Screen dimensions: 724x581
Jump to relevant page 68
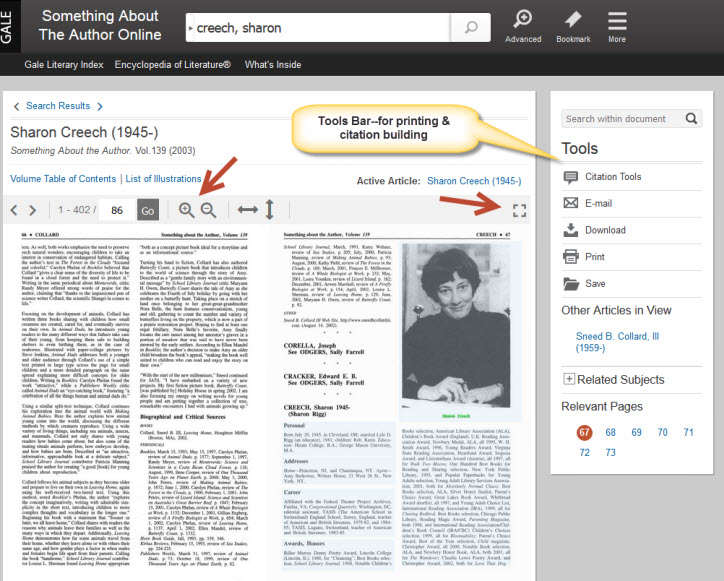(x=610, y=432)
